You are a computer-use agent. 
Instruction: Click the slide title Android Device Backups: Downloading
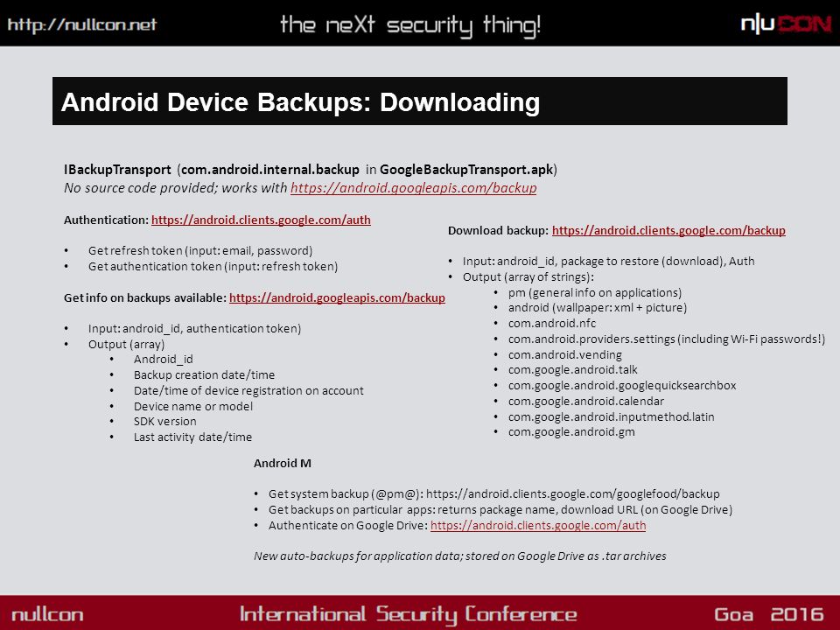click(x=300, y=101)
